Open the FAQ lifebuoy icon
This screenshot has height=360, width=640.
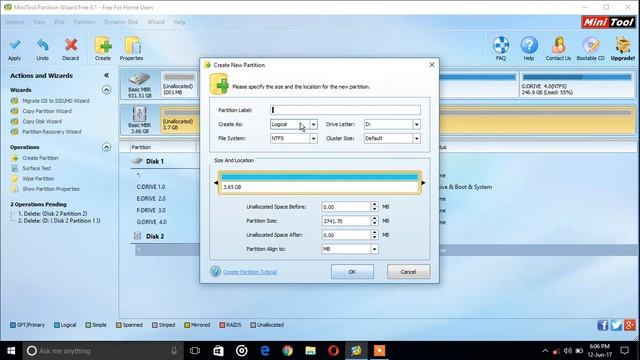[x=501, y=45]
